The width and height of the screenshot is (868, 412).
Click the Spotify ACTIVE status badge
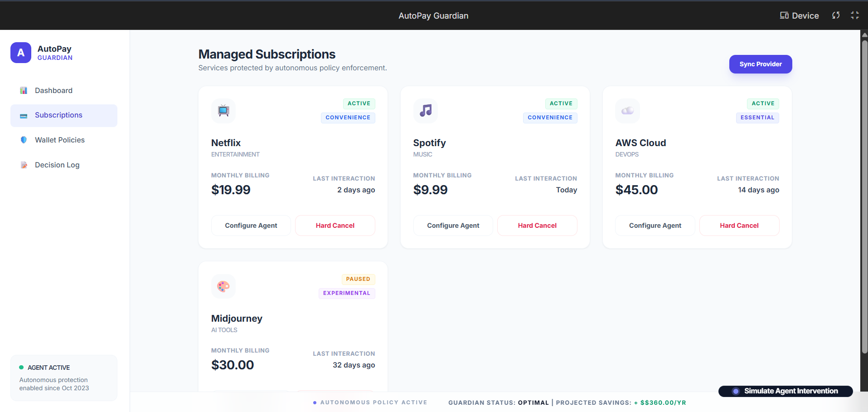point(561,103)
